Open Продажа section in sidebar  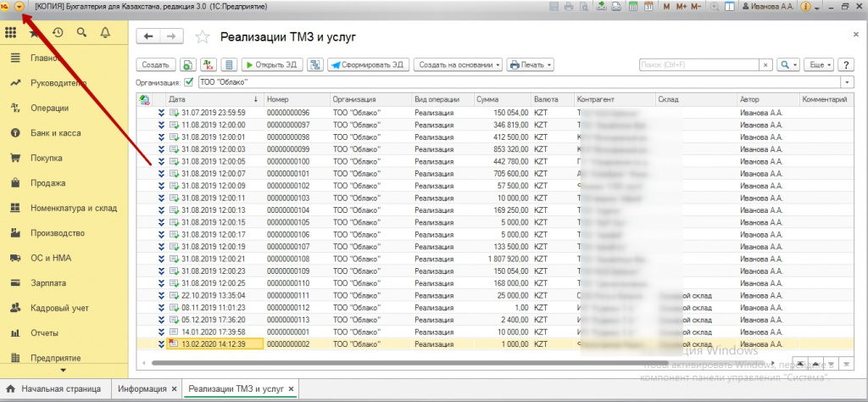(x=47, y=183)
